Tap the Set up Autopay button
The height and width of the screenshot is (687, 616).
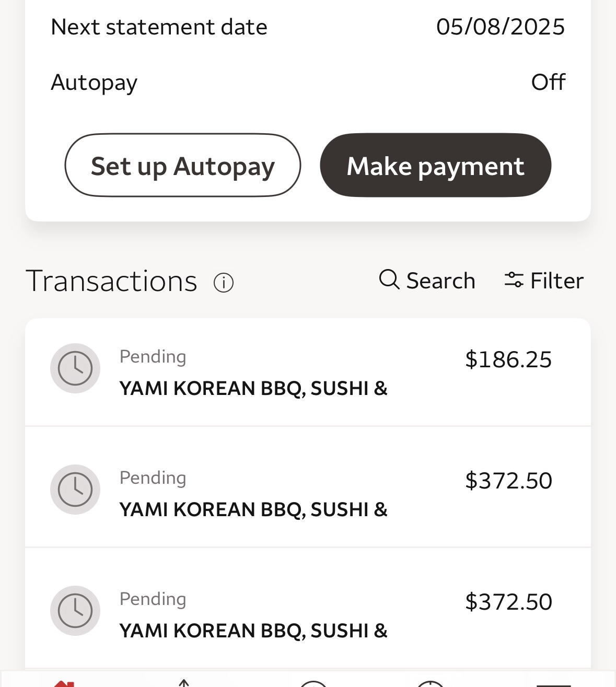[x=182, y=166]
